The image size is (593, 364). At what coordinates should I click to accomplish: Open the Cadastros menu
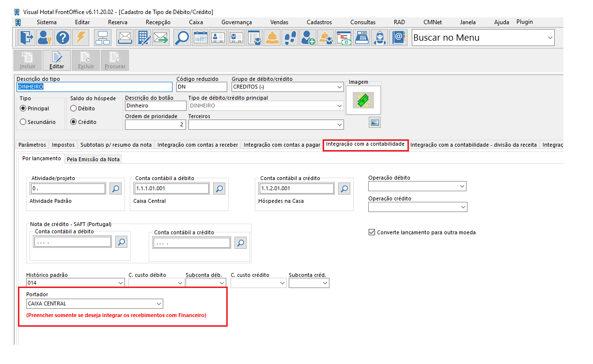319,22
